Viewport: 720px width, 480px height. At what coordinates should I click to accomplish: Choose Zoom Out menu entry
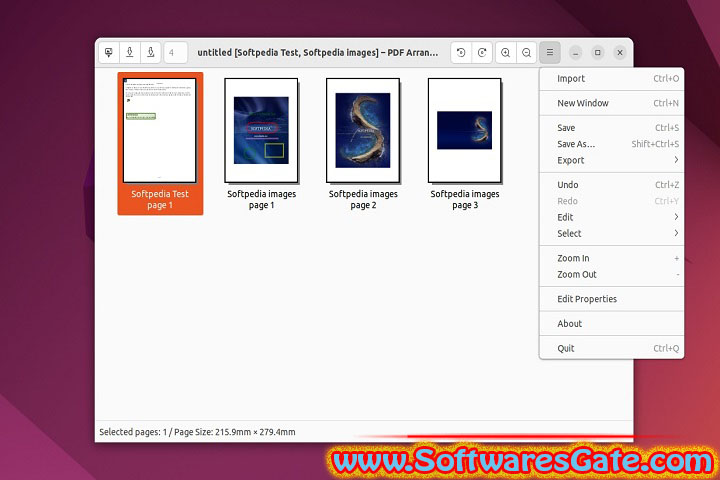(x=612, y=275)
